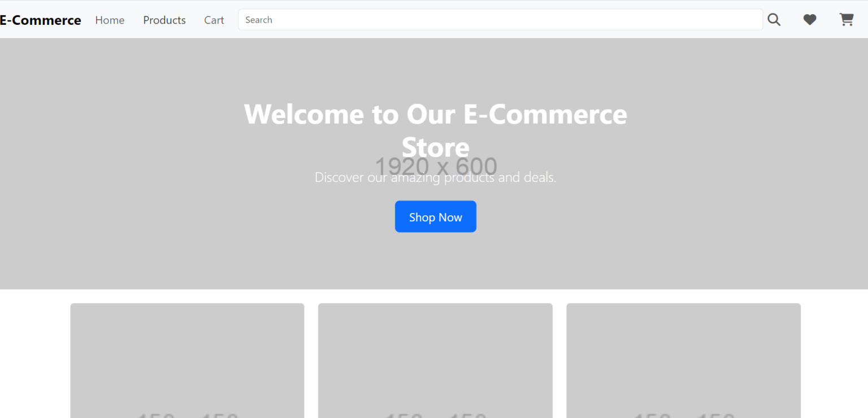This screenshot has height=418, width=868.
Task: Go to the Home nav link
Action: 110,20
